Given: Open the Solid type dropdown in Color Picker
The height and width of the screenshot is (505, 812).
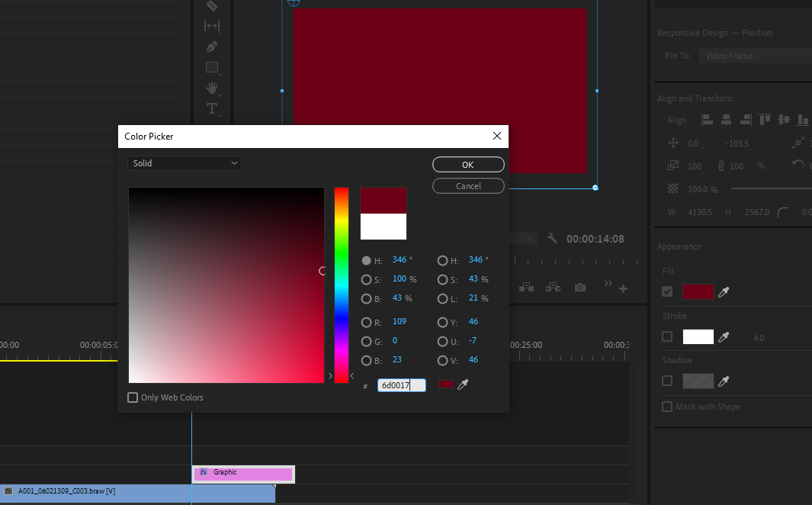Looking at the screenshot, I should 184,163.
